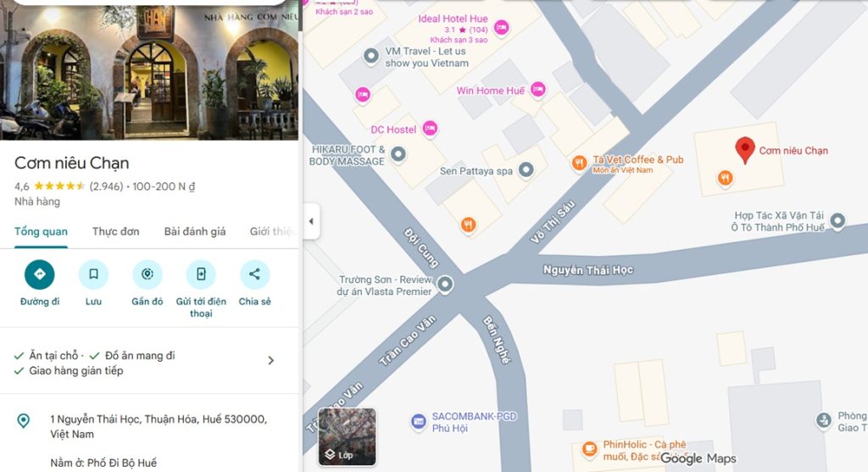
Task: Select the SACOMBANK-PGD Phú Hội bank icon
Action: 419,422
